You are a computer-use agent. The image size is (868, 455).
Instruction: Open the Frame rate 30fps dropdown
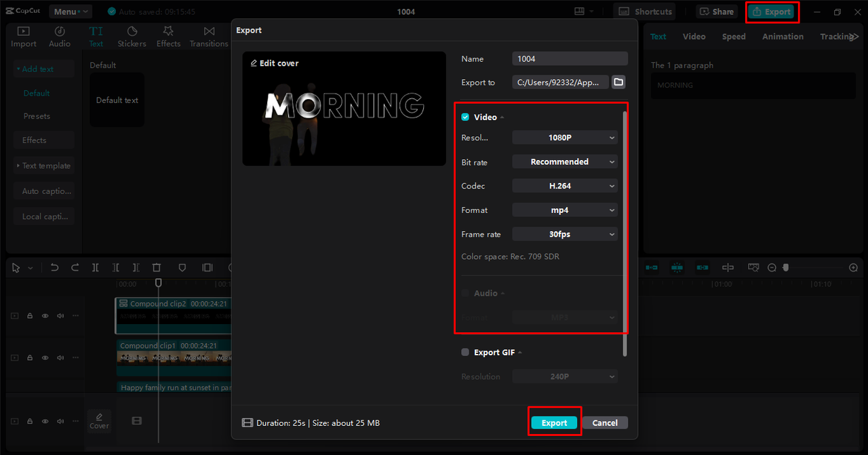pyautogui.click(x=565, y=234)
